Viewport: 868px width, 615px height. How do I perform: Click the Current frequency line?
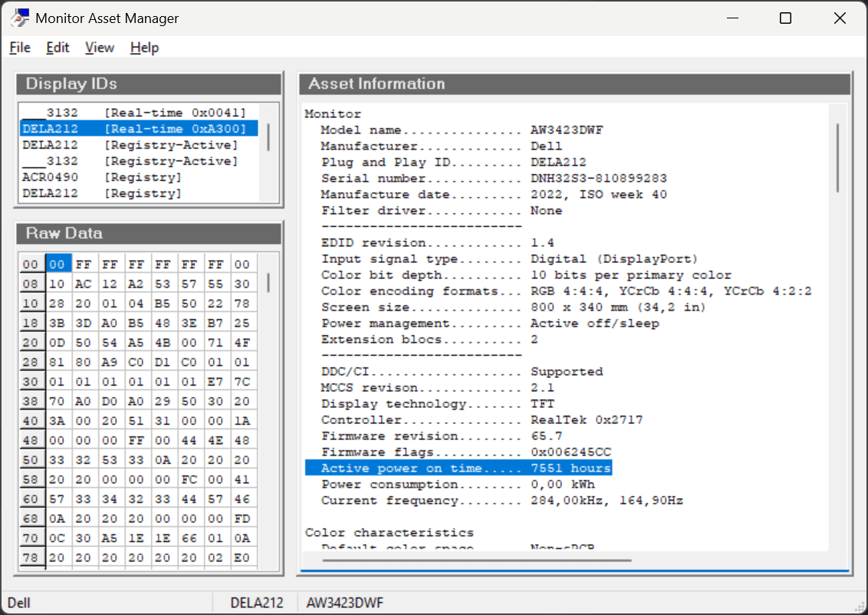point(501,500)
